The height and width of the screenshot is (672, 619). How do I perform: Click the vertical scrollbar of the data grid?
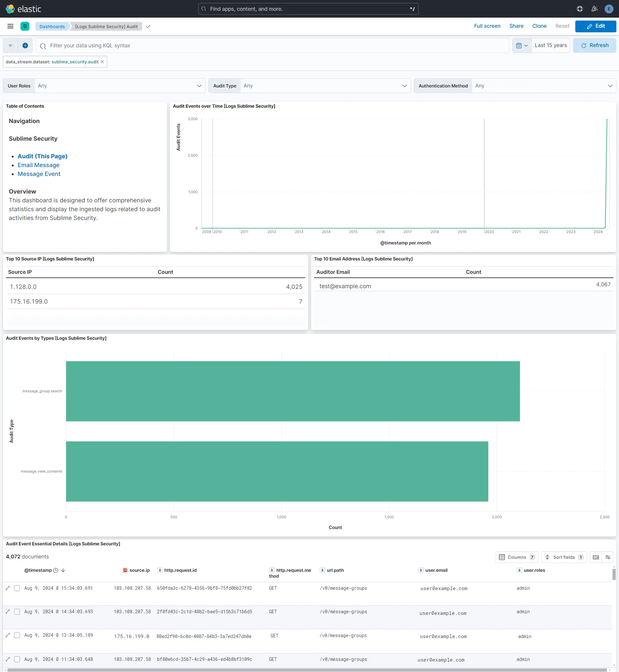tap(614, 574)
